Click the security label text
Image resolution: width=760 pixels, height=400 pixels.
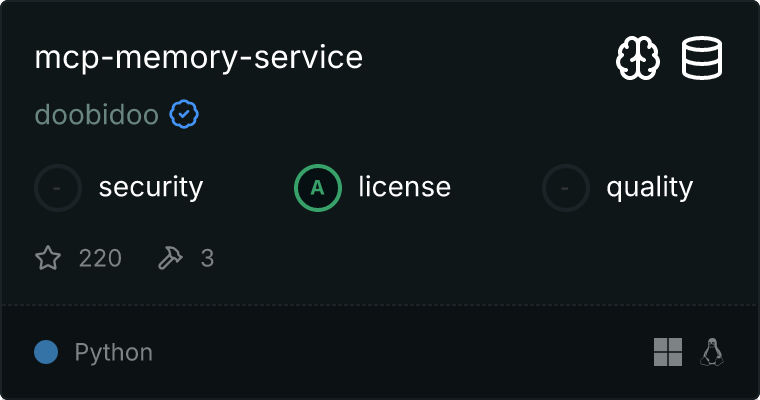coord(151,187)
